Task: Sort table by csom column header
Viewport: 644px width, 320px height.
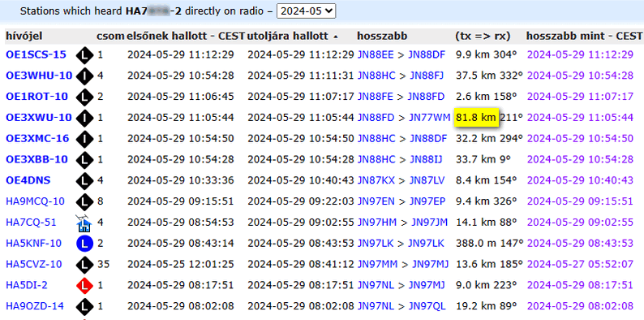Action: (110, 37)
